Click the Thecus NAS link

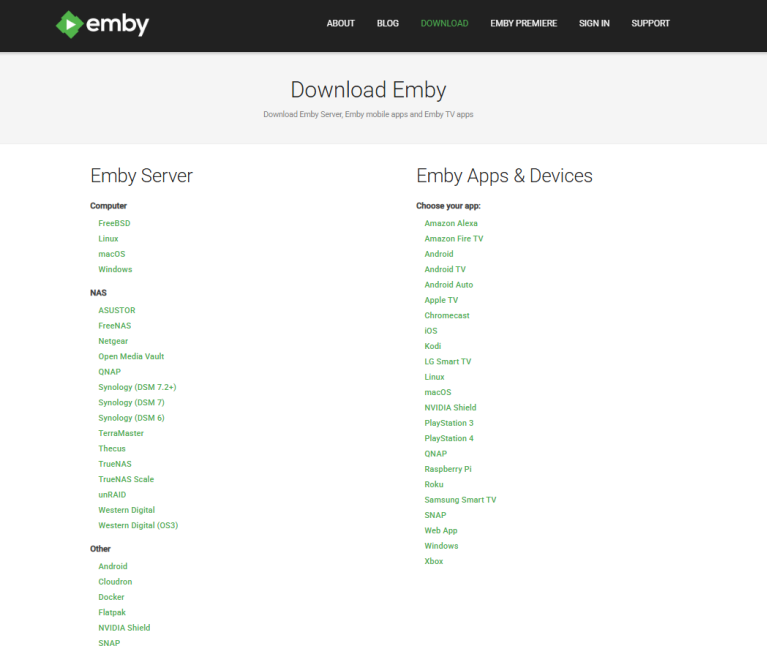[112, 448]
